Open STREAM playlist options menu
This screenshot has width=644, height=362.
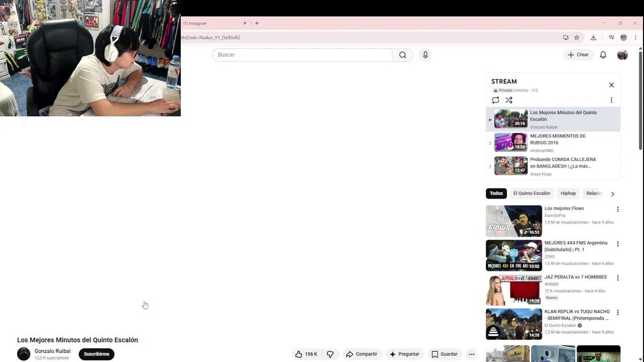coord(611,100)
